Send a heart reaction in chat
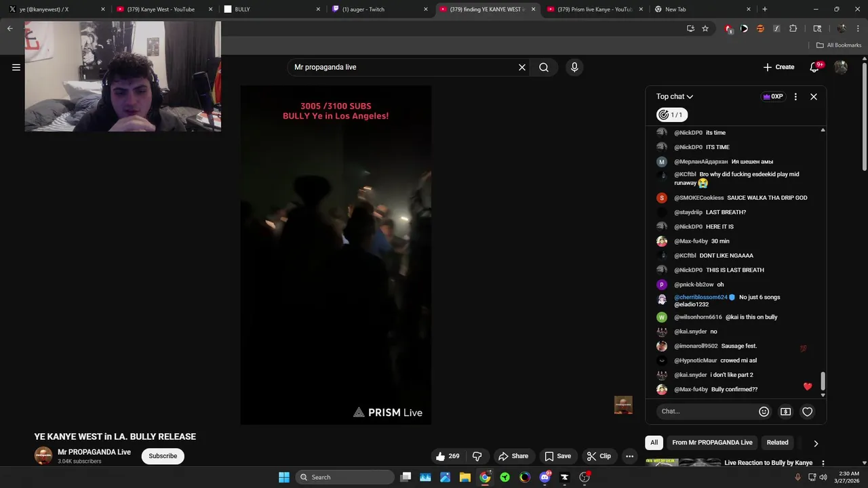 pos(807,411)
